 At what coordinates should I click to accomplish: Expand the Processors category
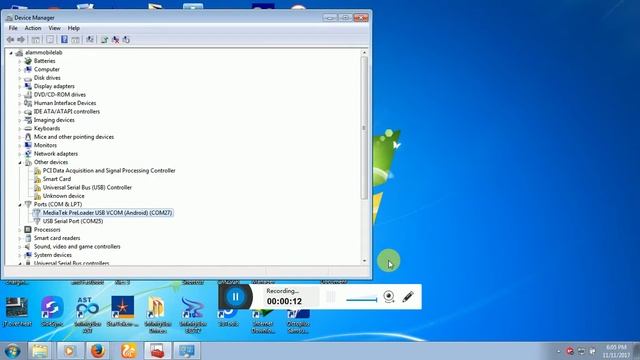click(19, 230)
